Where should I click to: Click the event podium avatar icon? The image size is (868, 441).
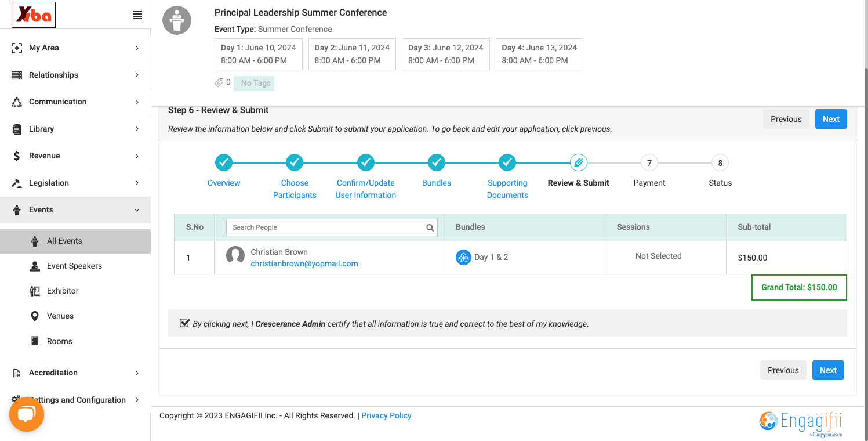177,20
